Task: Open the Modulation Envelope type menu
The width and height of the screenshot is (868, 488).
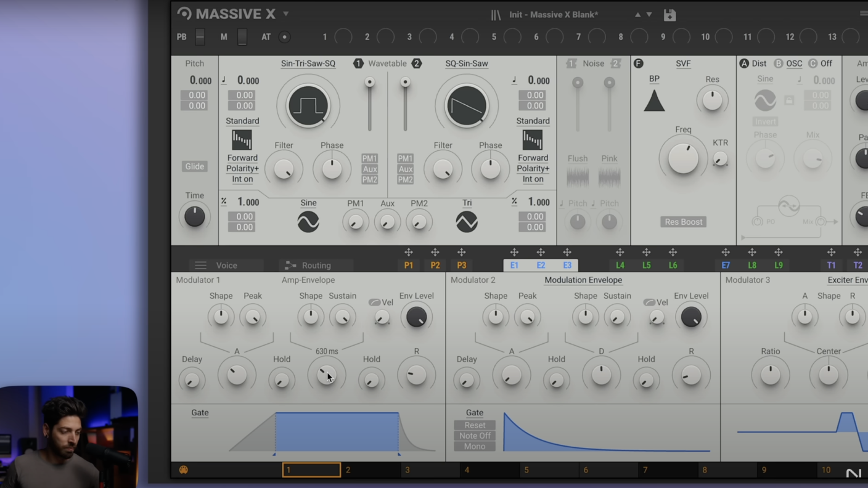Action: (583, 280)
